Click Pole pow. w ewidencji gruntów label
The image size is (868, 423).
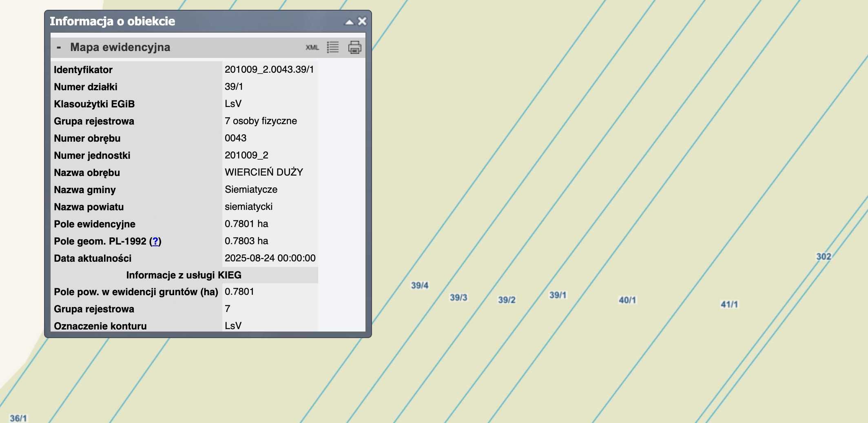[136, 292]
